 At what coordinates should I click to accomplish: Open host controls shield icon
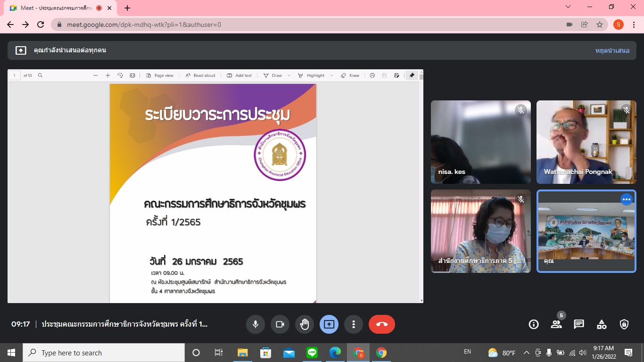[624, 324]
